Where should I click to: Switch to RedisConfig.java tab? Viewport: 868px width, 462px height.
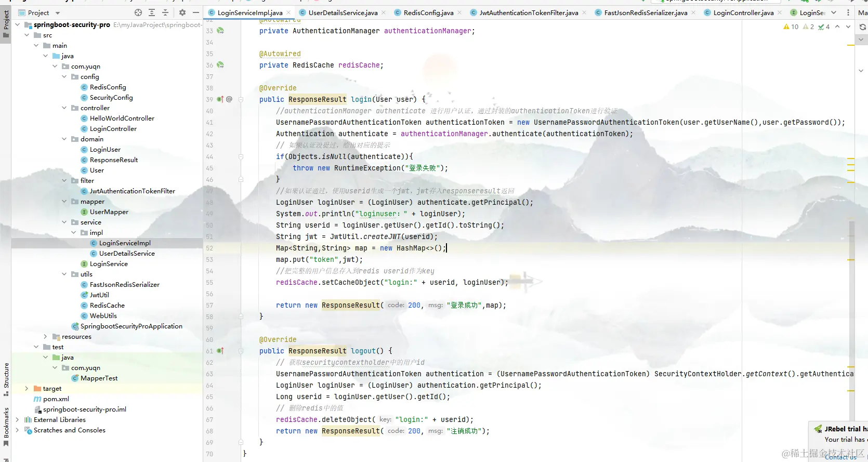coord(428,12)
